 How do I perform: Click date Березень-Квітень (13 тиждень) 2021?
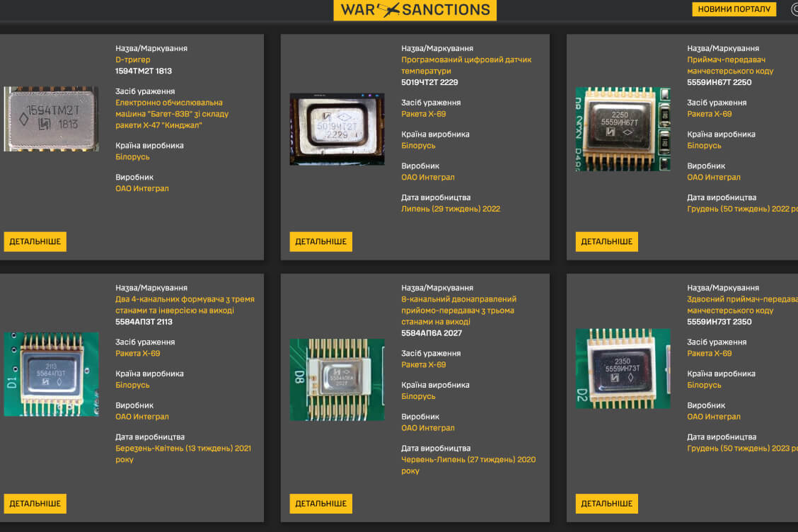point(183,453)
